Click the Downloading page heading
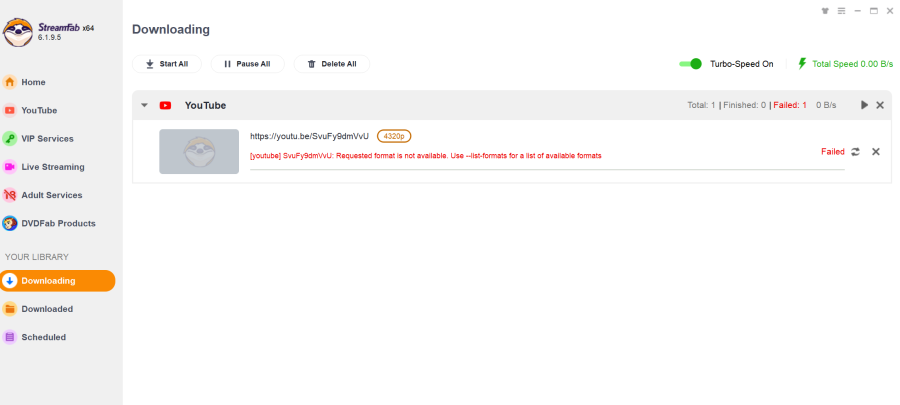Screen dimensions: 900x405 pos(171,29)
